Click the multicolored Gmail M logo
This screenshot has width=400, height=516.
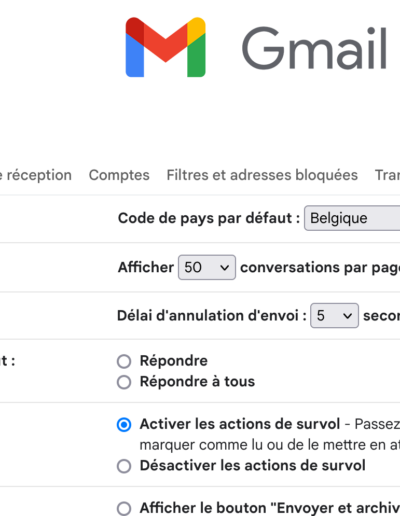[165, 47]
